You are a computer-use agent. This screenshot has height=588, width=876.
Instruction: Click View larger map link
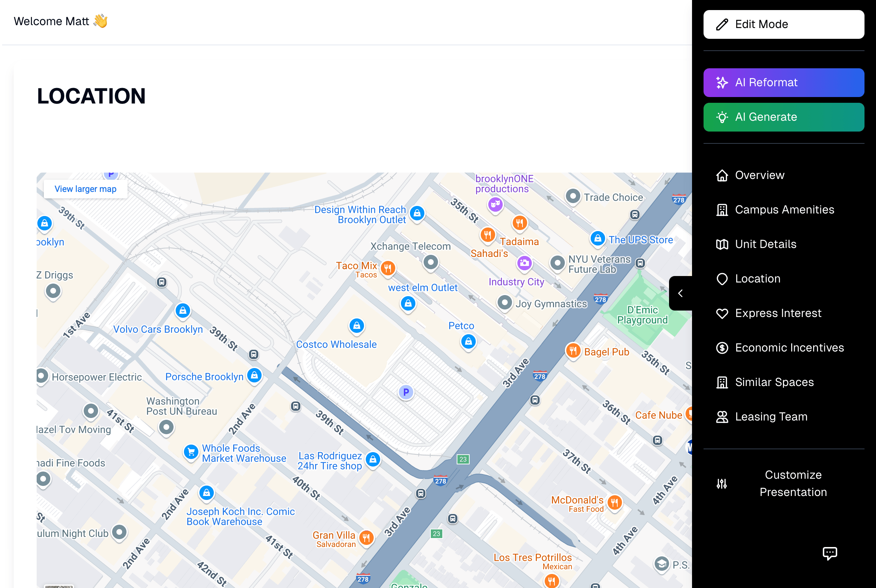86,189
